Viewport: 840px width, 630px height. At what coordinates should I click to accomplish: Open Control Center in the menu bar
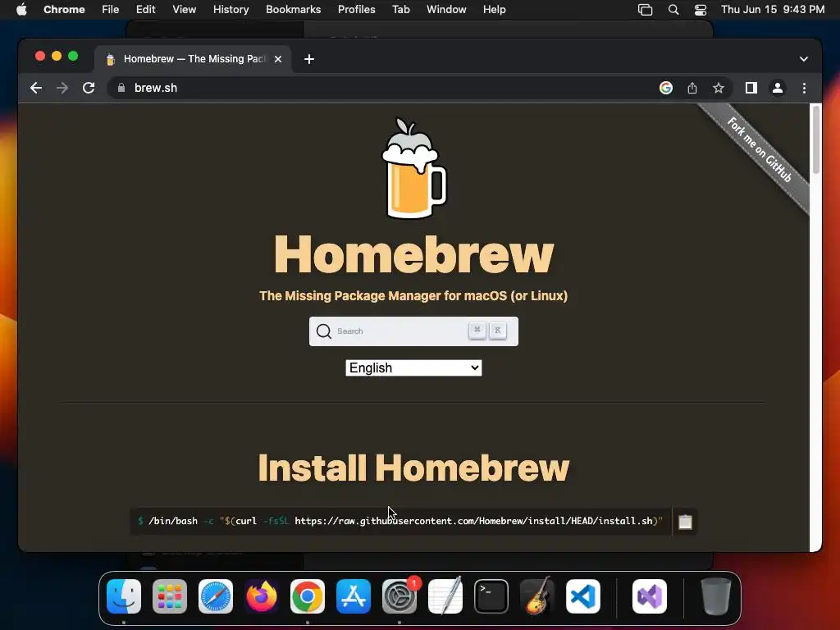701,10
